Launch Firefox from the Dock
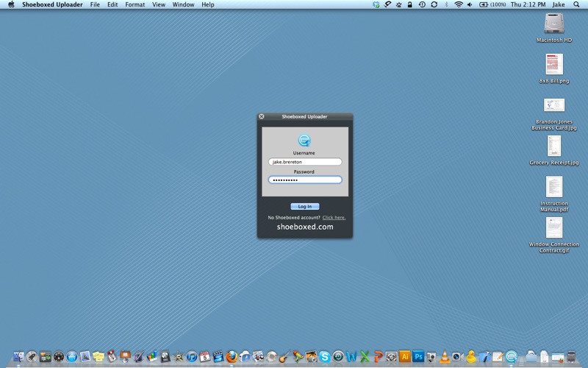 [232, 356]
